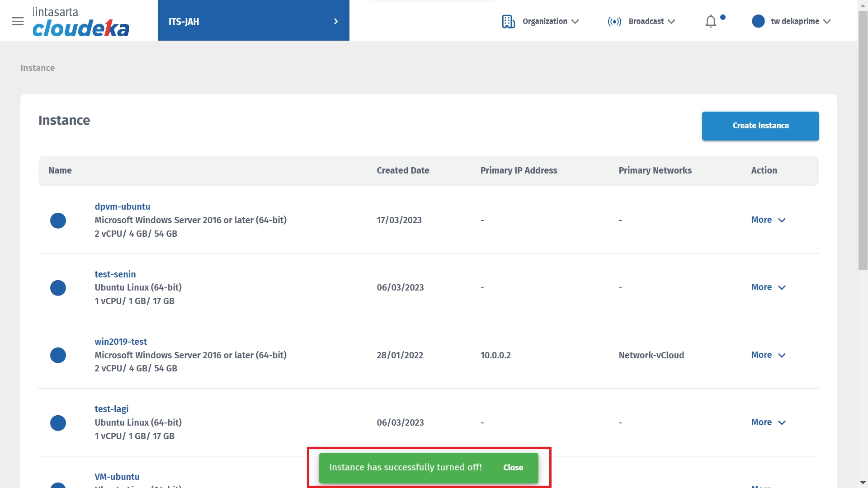Click the page vertical scrollbar thumb

coord(863,140)
